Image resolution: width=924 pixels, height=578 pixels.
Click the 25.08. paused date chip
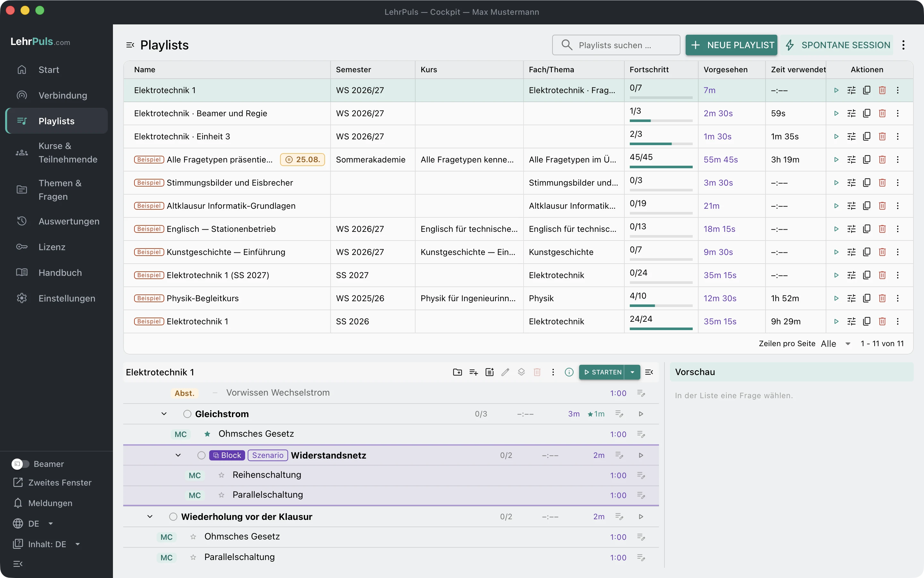[303, 159]
